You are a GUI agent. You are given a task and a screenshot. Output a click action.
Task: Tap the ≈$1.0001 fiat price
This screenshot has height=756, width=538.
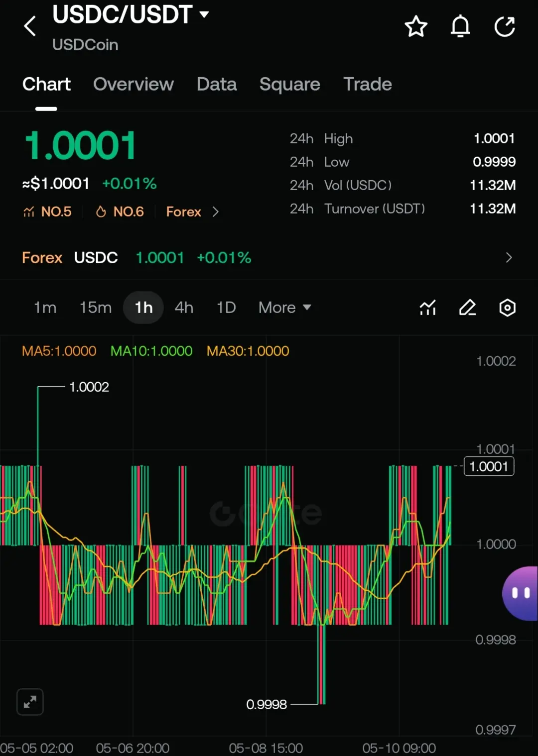coord(56,184)
